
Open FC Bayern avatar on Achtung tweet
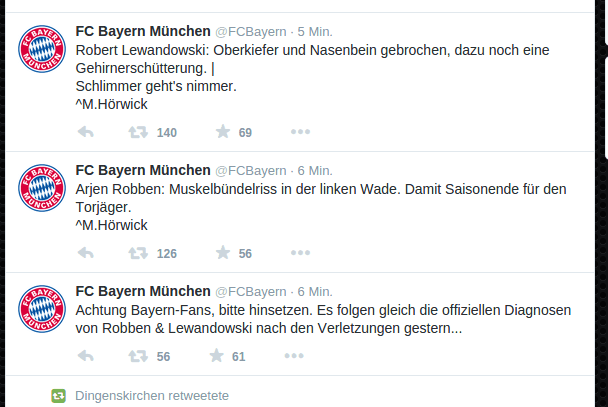pyautogui.click(x=42, y=309)
